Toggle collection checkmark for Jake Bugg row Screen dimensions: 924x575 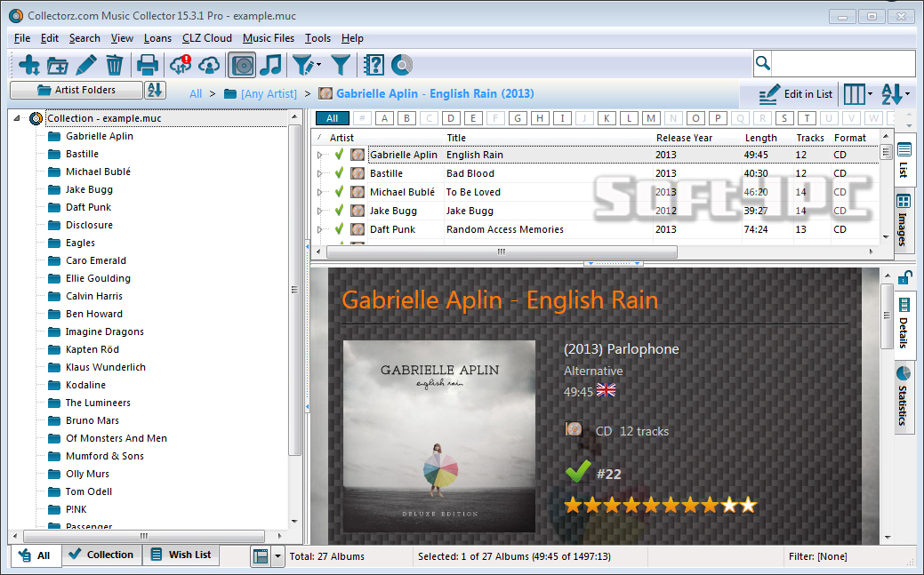point(339,211)
